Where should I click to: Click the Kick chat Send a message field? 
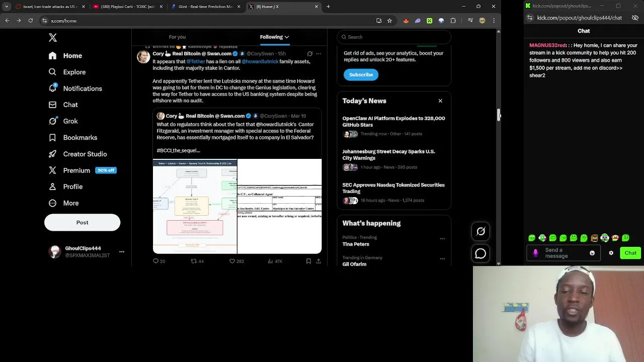point(565,253)
